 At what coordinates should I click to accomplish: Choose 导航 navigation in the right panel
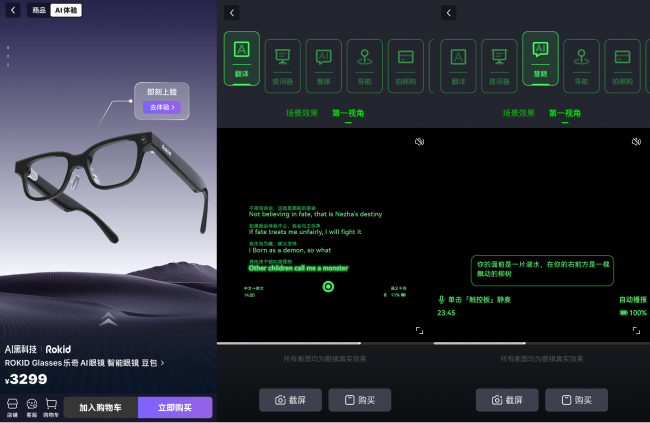coord(582,66)
